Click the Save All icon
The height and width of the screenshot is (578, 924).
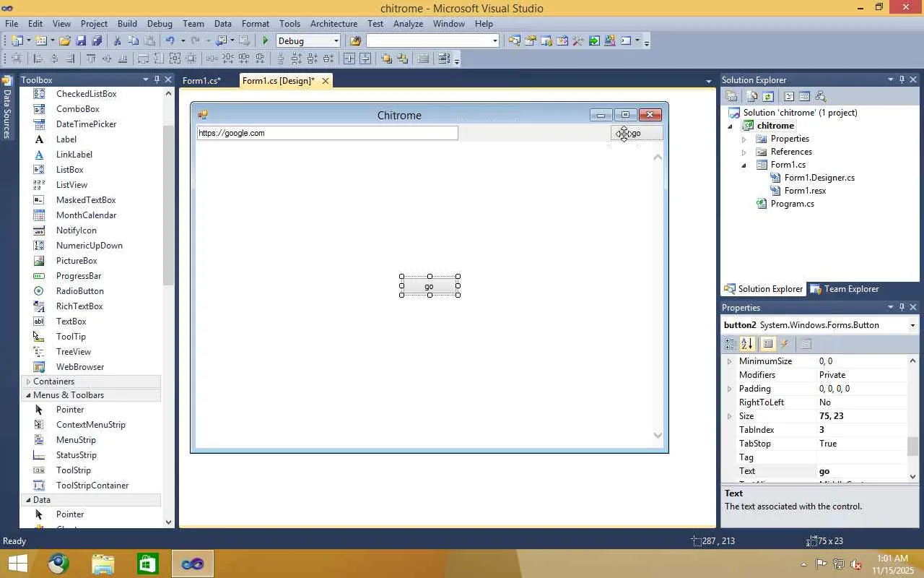(x=97, y=41)
